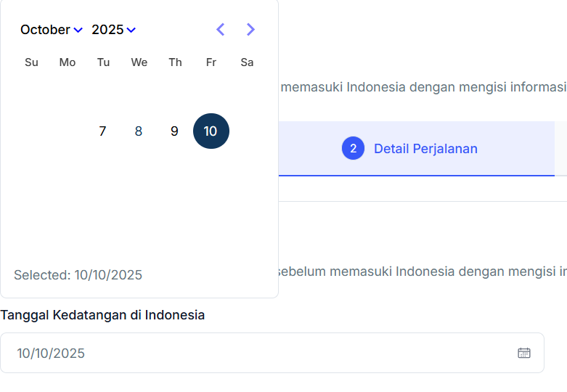567x392 pixels.
Task: Choose day 9 on the calendar
Action: pos(174,131)
